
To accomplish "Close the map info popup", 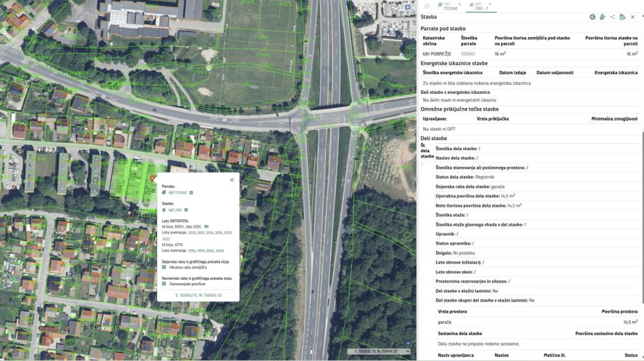I will 232,180.
